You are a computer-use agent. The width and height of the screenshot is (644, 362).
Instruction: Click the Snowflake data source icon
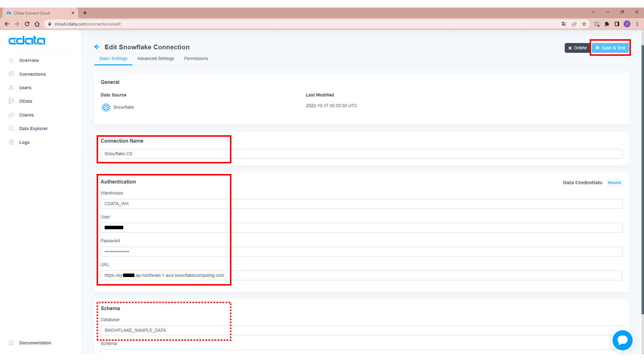click(x=106, y=107)
